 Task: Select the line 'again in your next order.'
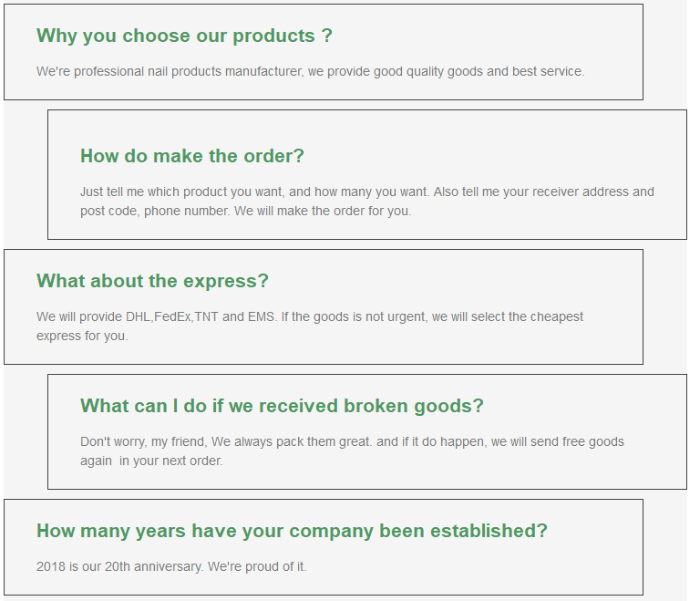tap(151, 461)
